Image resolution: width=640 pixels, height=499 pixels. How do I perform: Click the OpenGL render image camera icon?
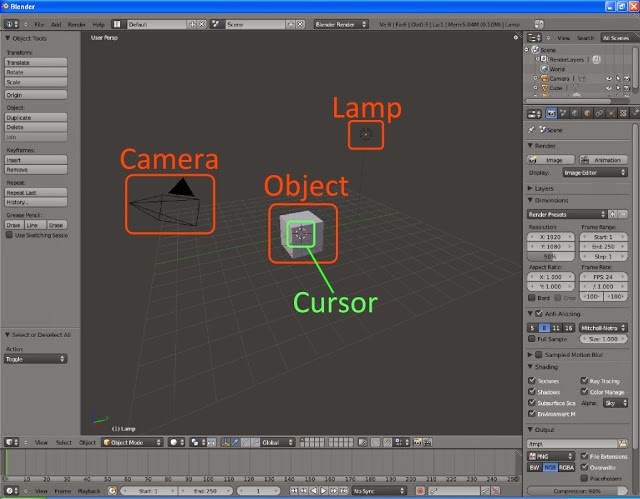417,442
